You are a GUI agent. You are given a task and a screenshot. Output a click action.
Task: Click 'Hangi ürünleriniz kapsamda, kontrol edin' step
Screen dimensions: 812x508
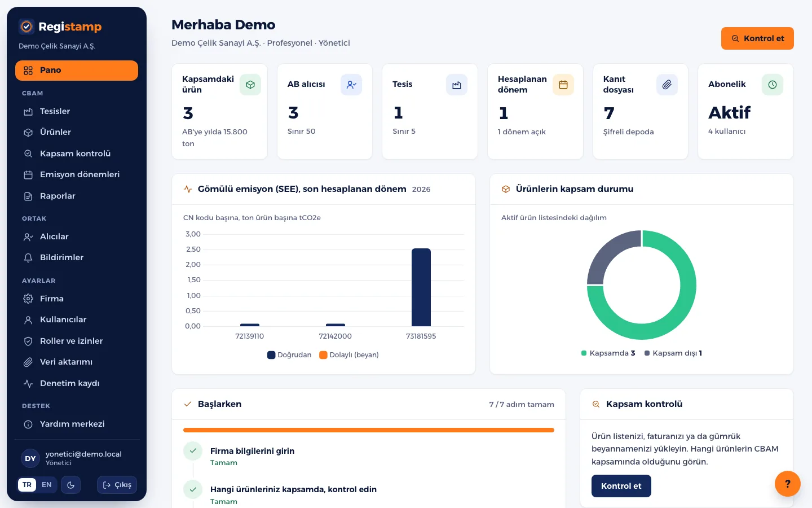pos(293,489)
